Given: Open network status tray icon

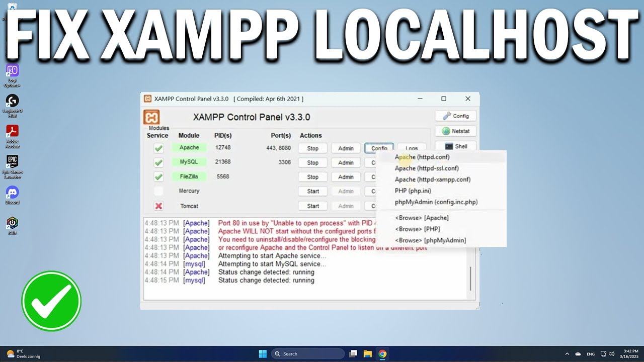Looking at the screenshot, I should click(x=604, y=354).
